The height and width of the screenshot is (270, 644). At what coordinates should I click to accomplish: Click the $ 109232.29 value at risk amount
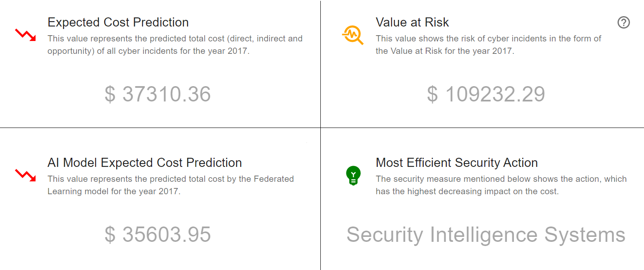(486, 94)
